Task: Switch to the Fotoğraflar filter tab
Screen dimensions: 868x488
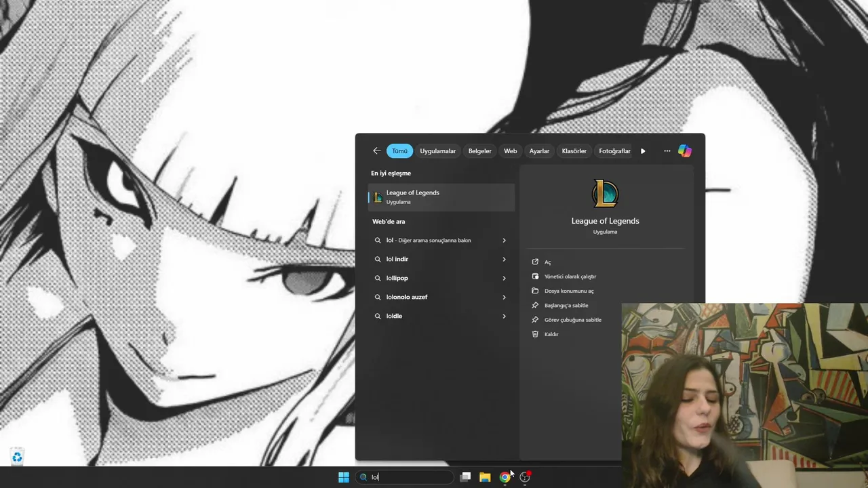Action: (x=614, y=151)
